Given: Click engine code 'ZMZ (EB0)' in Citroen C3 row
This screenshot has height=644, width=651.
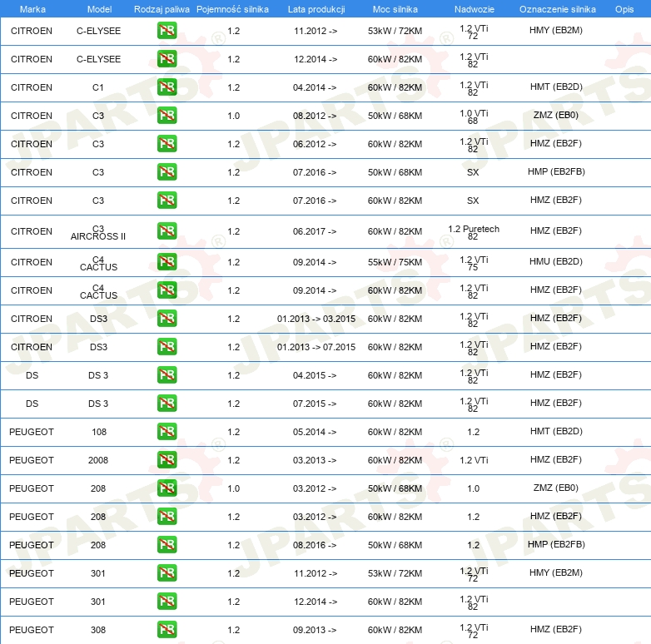Looking at the screenshot, I should click(x=556, y=115).
